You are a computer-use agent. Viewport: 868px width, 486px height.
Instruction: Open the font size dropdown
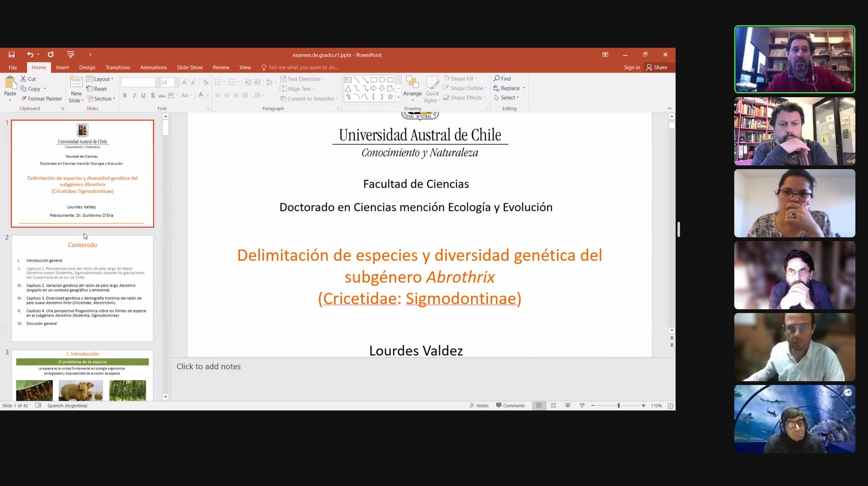click(x=177, y=82)
